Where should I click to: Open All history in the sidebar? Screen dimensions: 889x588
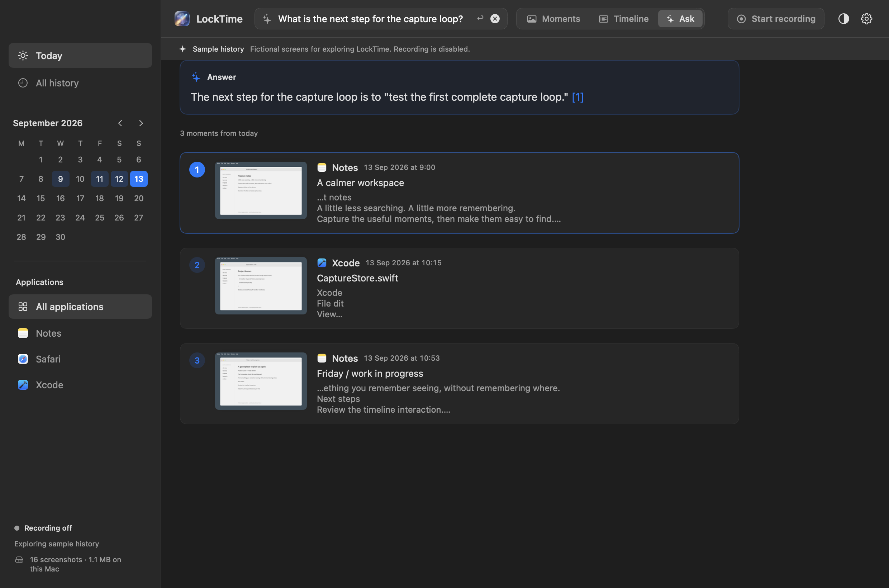(x=80, y=83)
